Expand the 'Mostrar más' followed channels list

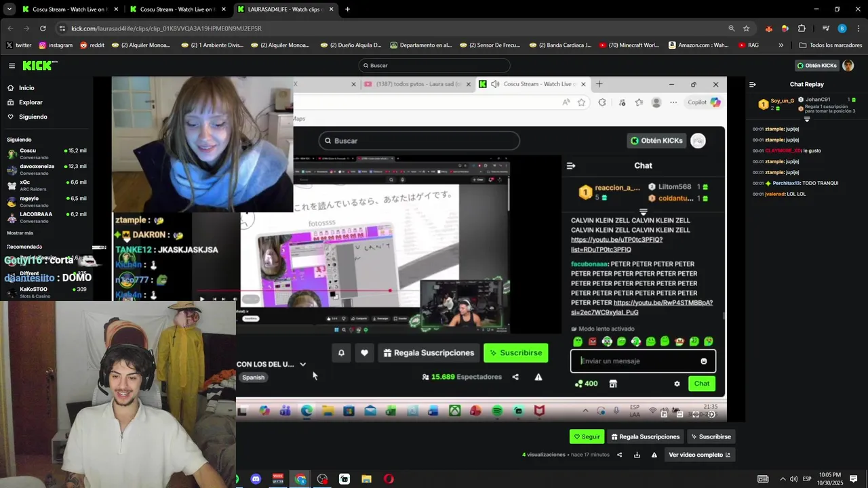pyautogui.click(x=20, y=232)
